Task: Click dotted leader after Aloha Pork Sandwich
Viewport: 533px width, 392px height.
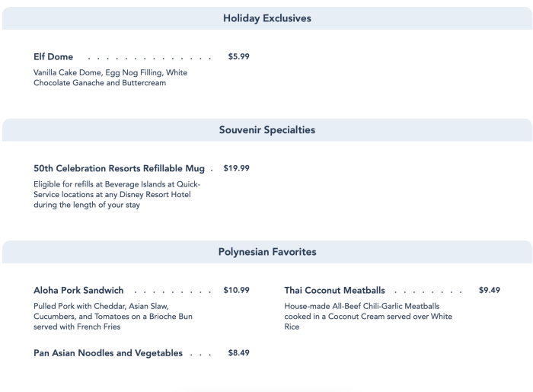Action: click(x=171, y=292)
